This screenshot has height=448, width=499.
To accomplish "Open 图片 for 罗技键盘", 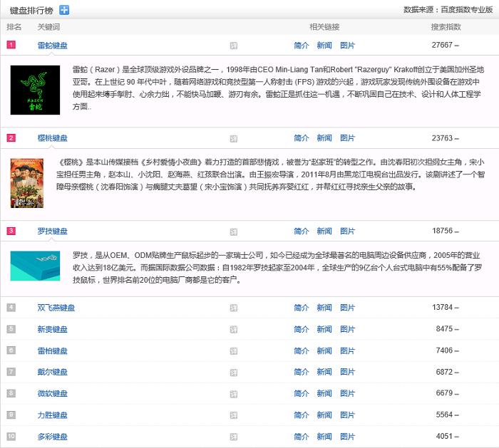I will [347, 231].
